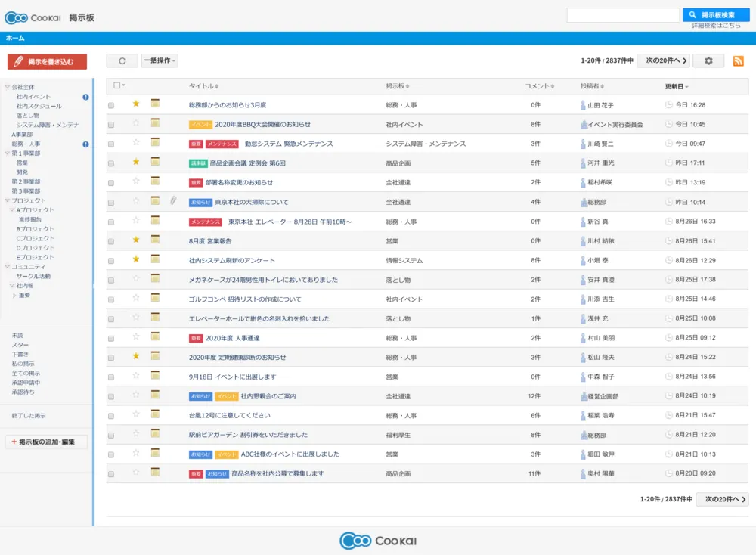The image size is (756, 555).
Task: Star the 2020年度 人事通達 post
Action: [x=136, y=336]
